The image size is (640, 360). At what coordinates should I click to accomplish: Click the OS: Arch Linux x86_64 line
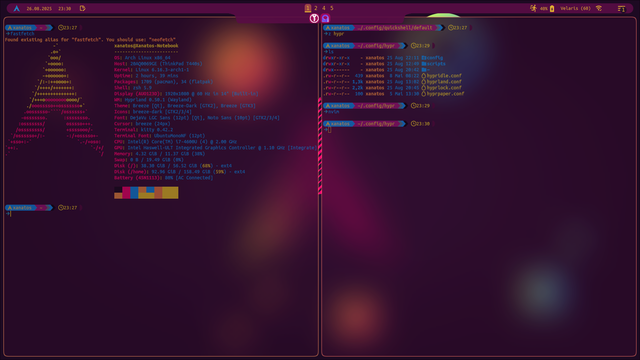142,58
